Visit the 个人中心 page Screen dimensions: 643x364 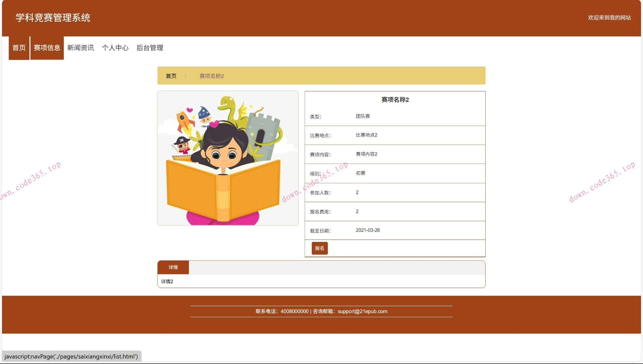115,48
